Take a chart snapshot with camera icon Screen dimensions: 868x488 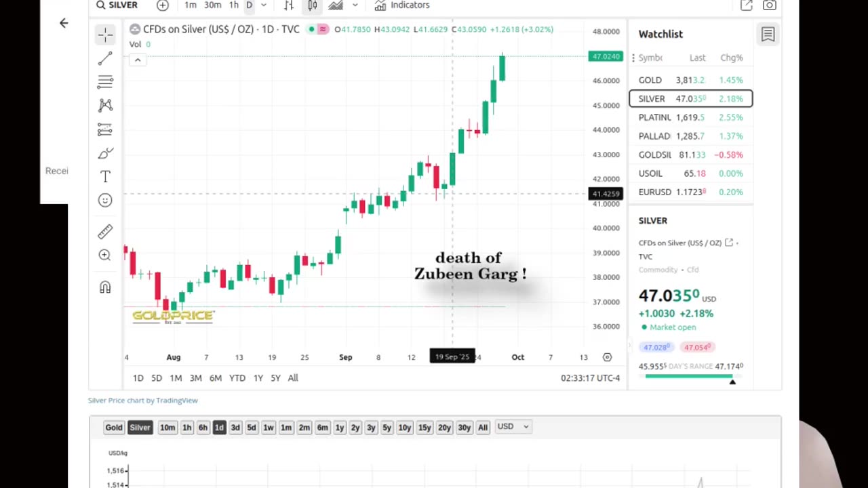(x=769, y=5)
